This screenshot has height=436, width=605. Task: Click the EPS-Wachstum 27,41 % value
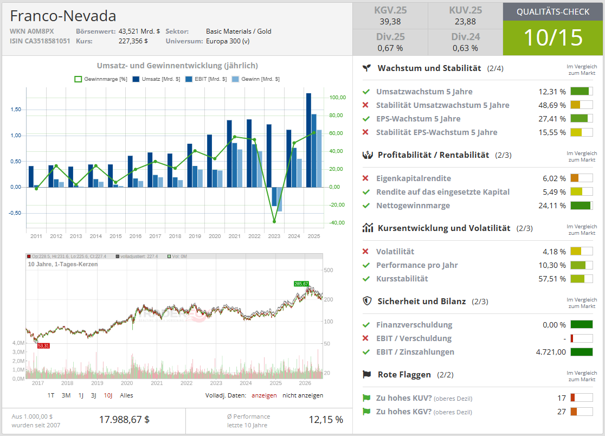pyautogui.click(x=552, y=119)
